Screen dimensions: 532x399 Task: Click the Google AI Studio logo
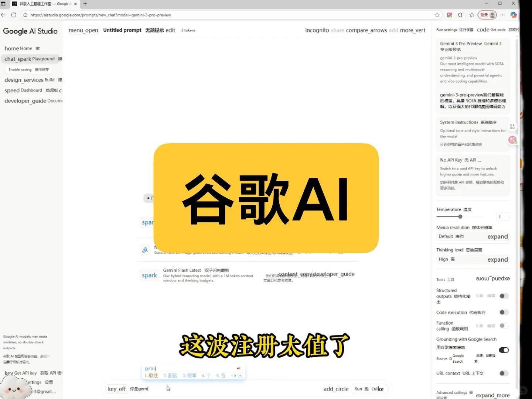[30, 31]
